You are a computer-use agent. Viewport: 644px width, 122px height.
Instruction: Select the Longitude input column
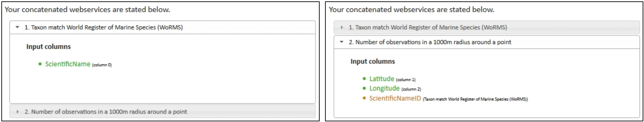385,88
